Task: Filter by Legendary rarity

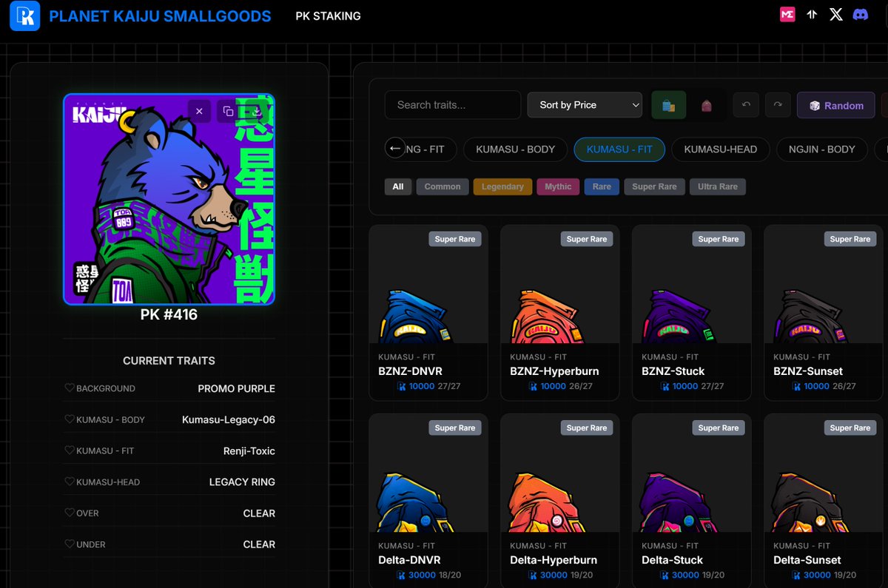Action: (x=502, y=186)
